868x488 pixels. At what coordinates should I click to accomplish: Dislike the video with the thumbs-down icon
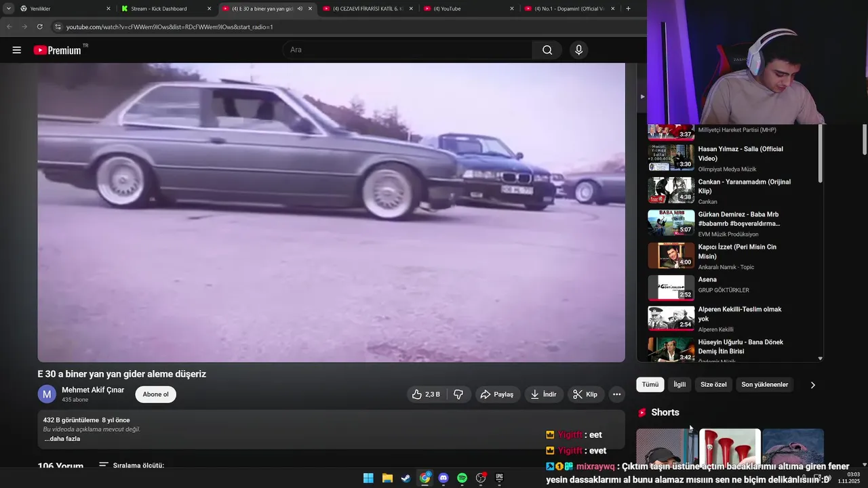(458, 394)
